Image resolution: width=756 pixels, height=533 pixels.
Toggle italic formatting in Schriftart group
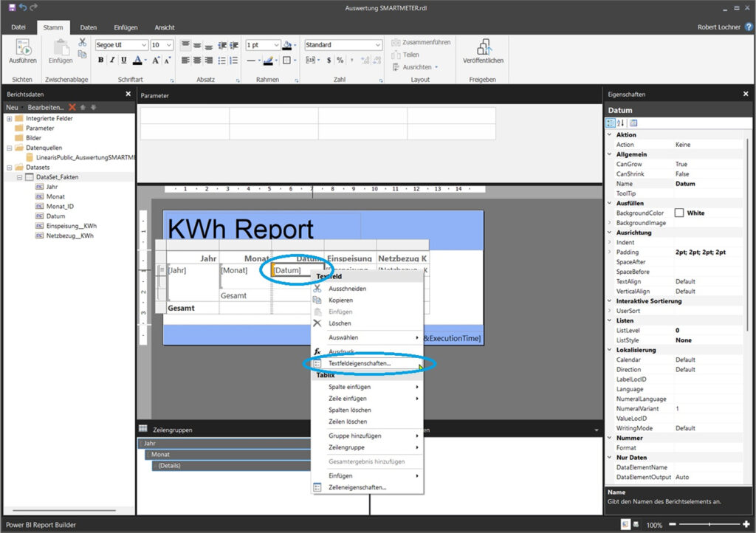pos(111,61)
